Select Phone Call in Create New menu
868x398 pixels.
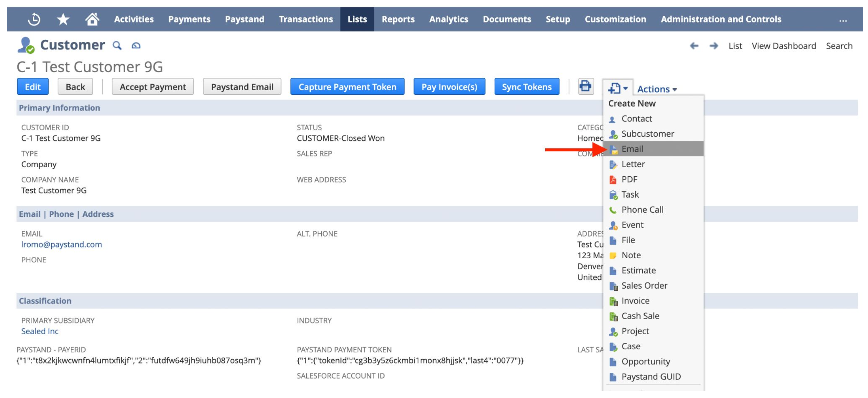[x=653, y=209]
